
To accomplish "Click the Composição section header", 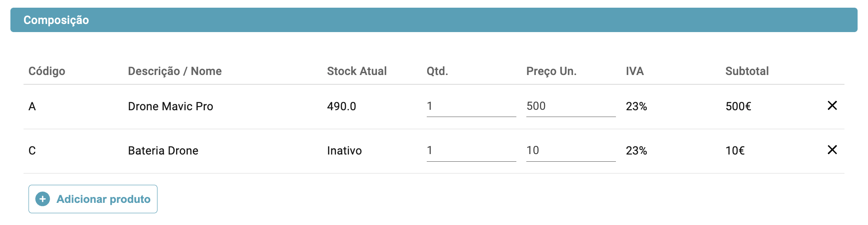I will (x=434, y=20).
